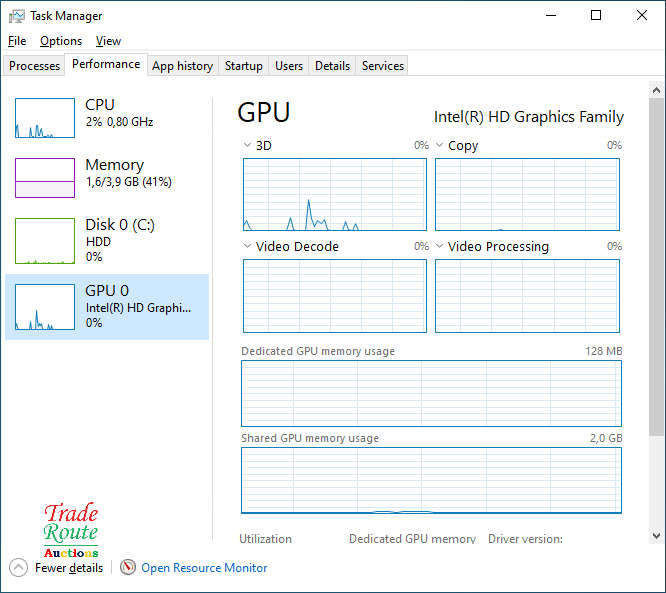Open the 3D engine dropdown
The height and width of the screenshot is (593, 666).
(249, 146)
